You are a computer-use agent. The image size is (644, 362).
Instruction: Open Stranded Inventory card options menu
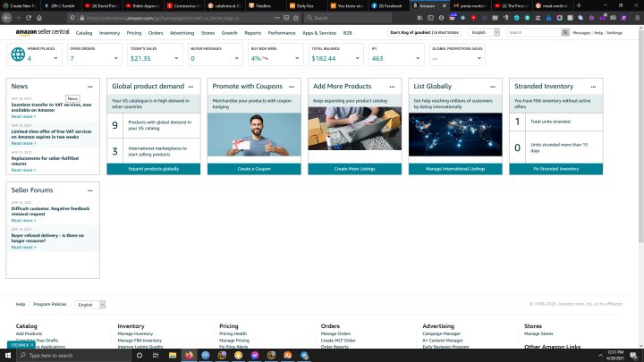click(594, 87)
